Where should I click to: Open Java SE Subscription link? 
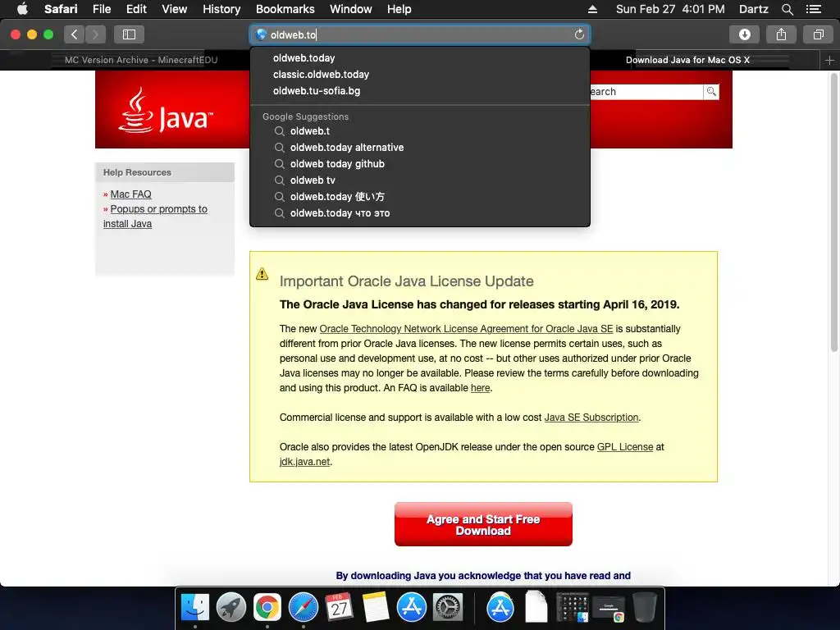591,418
